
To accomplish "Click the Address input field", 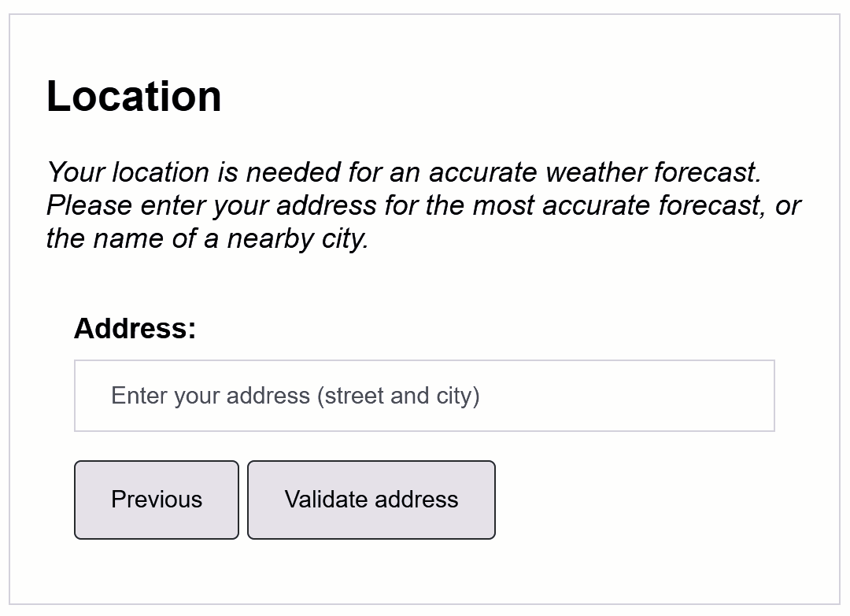I will tap(424, 396).
